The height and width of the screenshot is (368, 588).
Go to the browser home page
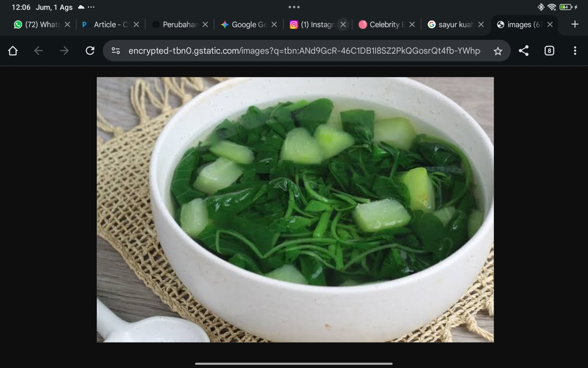(x=13, y=51)
